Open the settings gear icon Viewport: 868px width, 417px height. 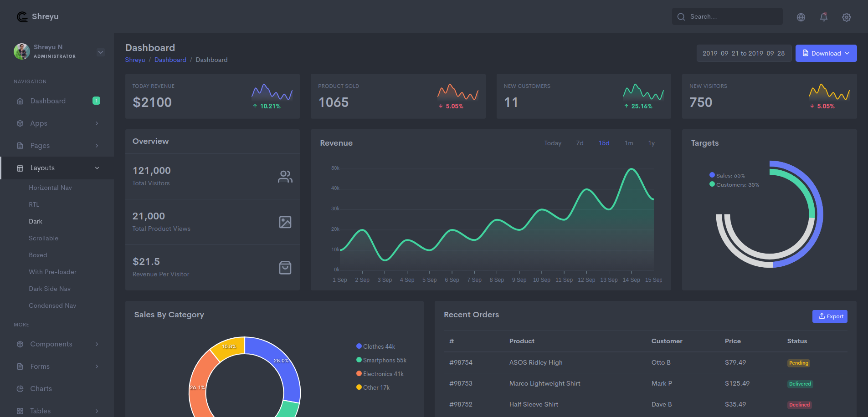[x=847, y=17]
